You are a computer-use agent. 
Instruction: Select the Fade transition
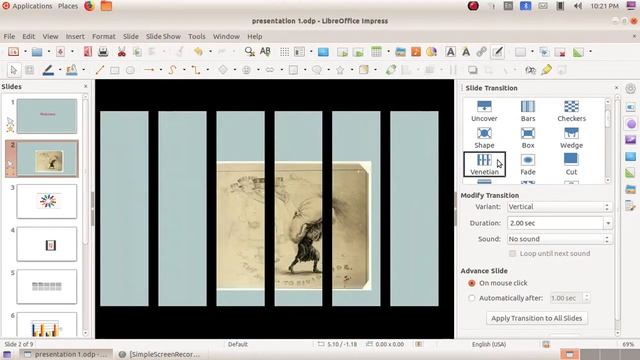pos(528,164)
